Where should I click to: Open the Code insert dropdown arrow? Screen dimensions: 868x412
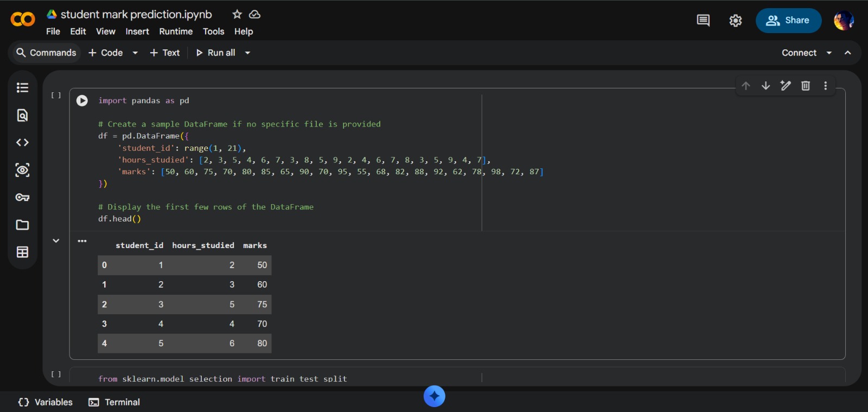135,53
